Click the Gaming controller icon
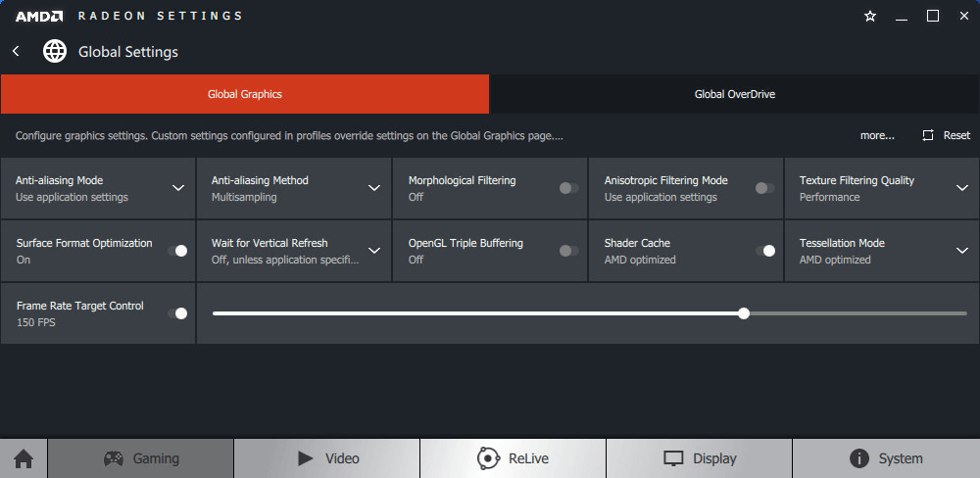Screen dimensions: 980x478 [115, 458]
